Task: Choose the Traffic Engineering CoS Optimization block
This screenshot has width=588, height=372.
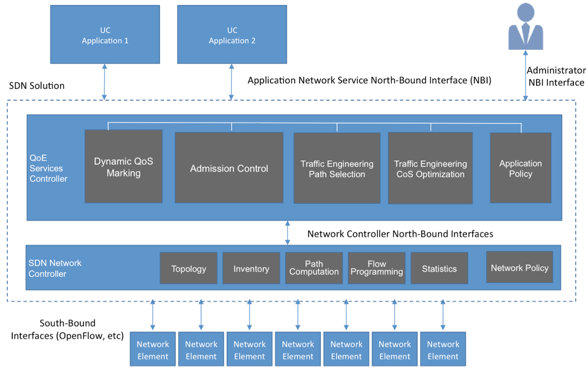Action: [430, 169]
